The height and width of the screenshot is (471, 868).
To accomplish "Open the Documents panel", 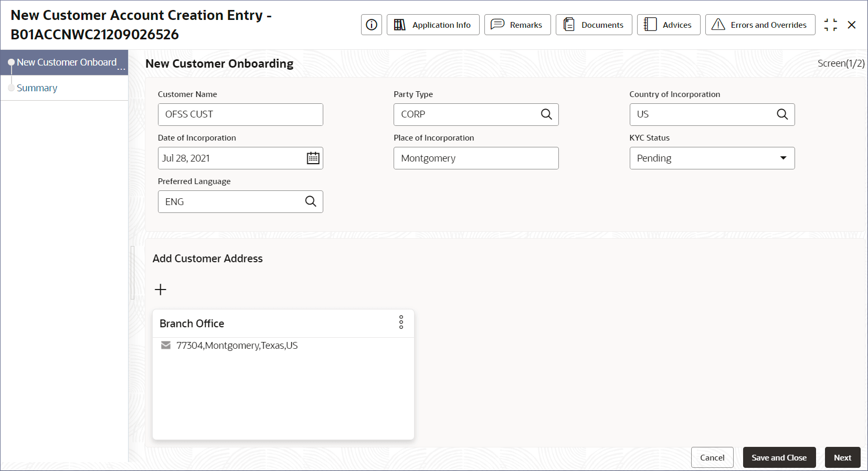I will (x=594, y=25).
